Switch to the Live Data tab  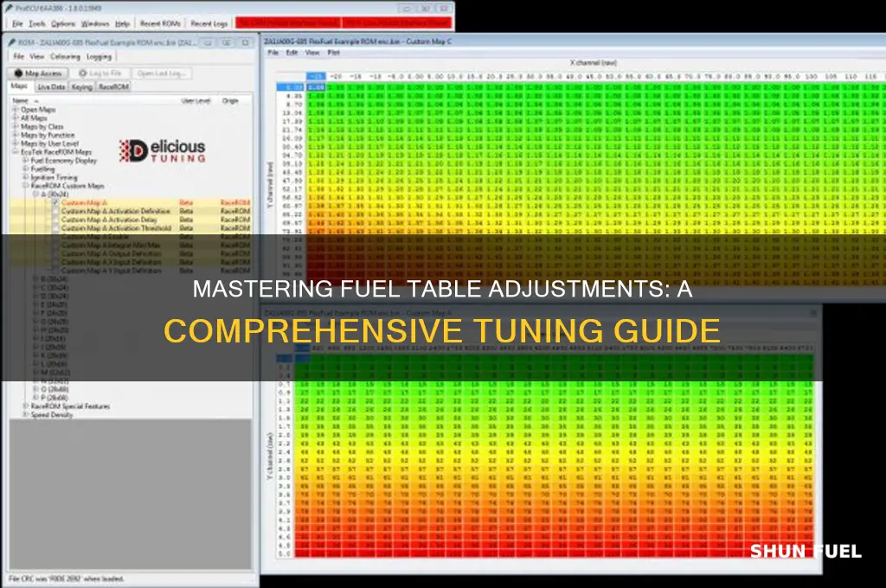(51, 86)
